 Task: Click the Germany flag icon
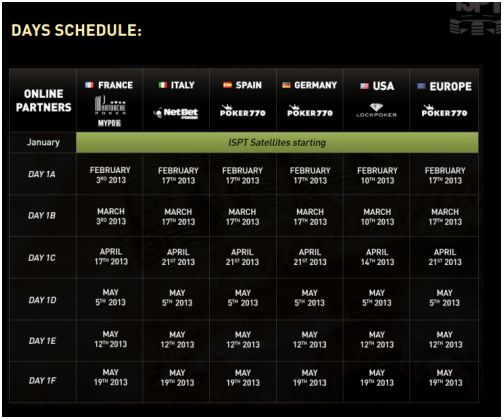(286, 85)
